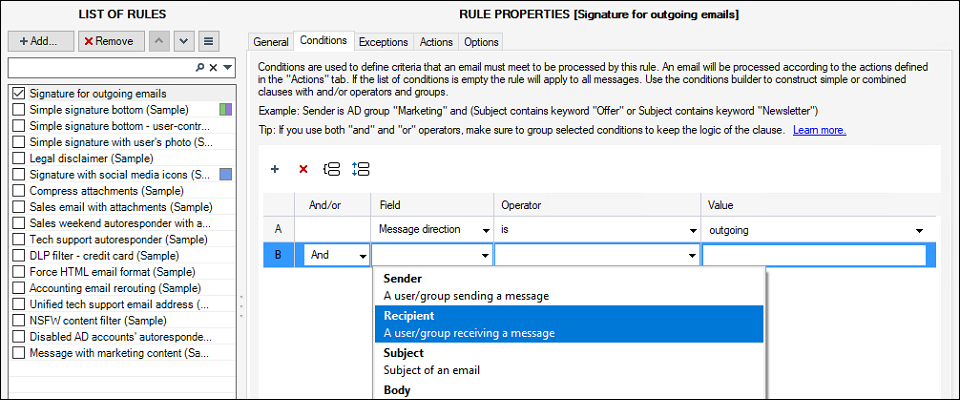The image size is (960, 400).
Task: Click the group conditions icon
Action: click(331, 169)
